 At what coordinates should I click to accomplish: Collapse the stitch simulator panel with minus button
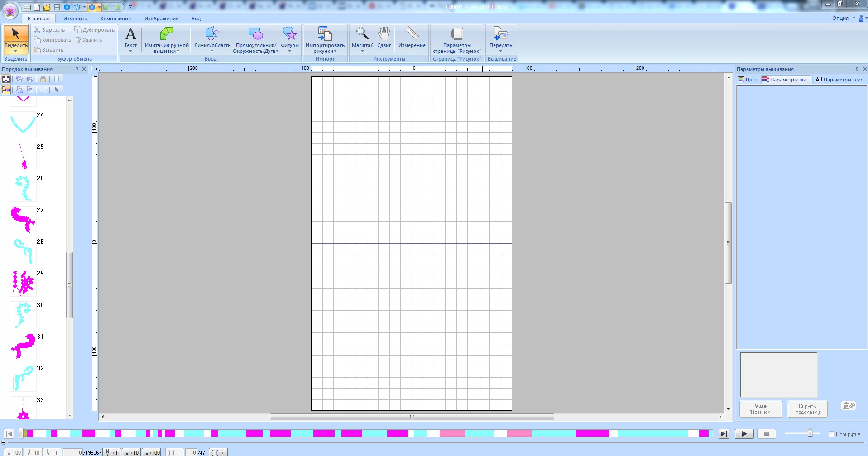pyautogui.click(x=4, y=443)
